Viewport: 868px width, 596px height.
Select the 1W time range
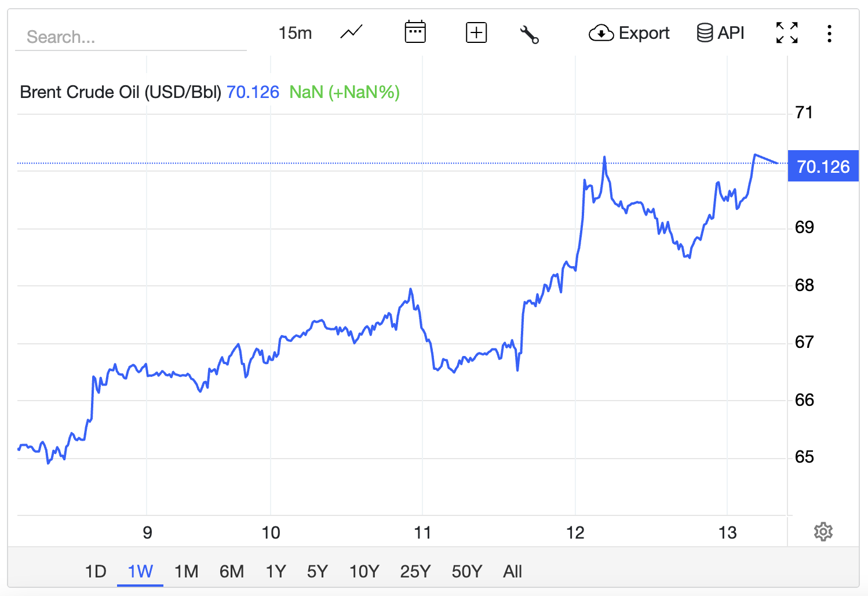140,572
